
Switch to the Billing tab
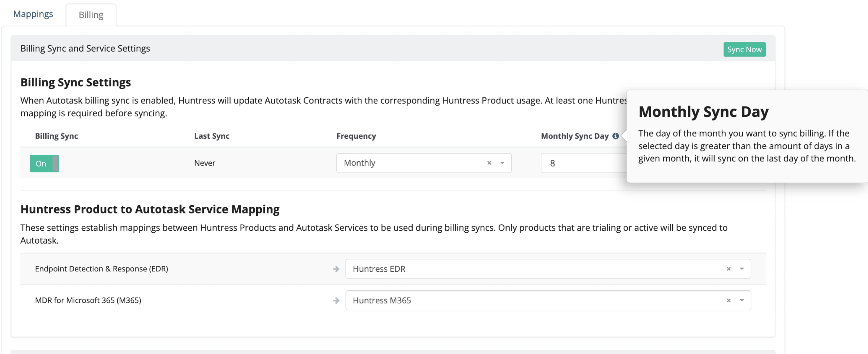tap(91, 15)
